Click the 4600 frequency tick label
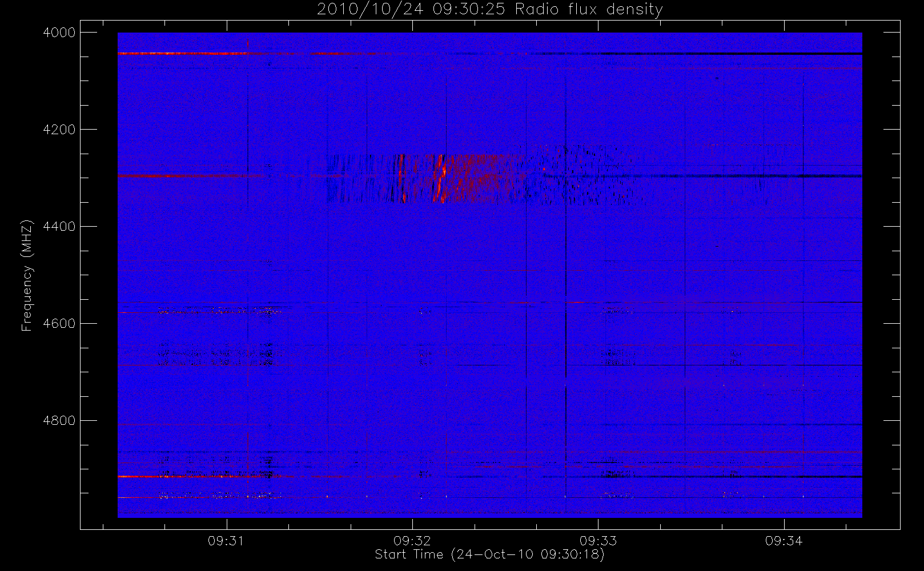The width and height of the screenshot is (924, 571). (x=59, y=324)
